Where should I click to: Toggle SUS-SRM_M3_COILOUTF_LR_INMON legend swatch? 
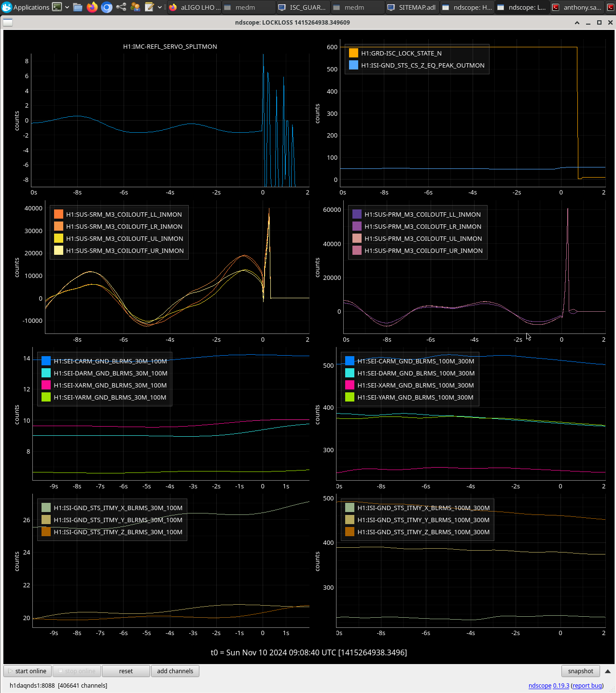click(58, 226)
